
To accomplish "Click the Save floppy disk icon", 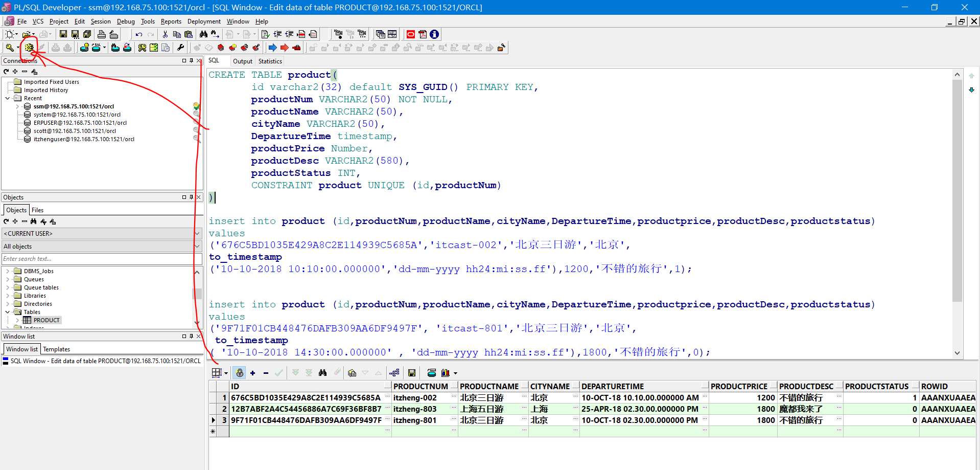I will tap(63, 34).
